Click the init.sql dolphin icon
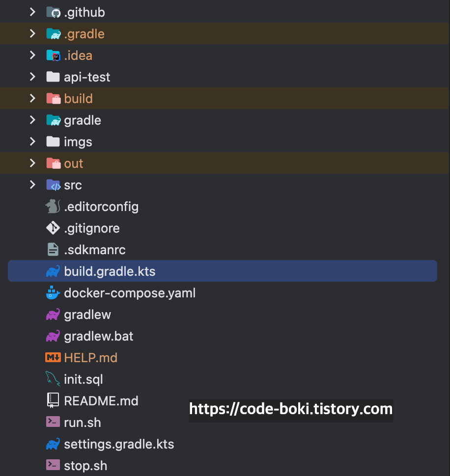The image size is (450, 476). click(53, 379)
